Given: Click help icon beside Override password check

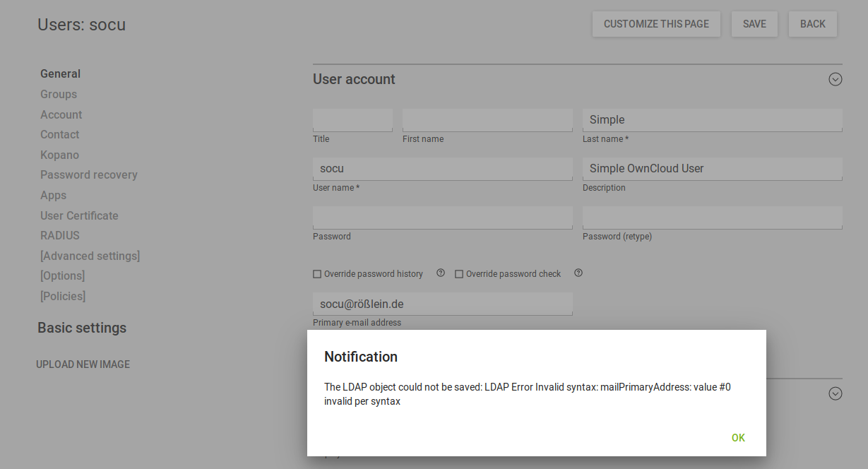Looking at the screenshot, I should [578, 273].
